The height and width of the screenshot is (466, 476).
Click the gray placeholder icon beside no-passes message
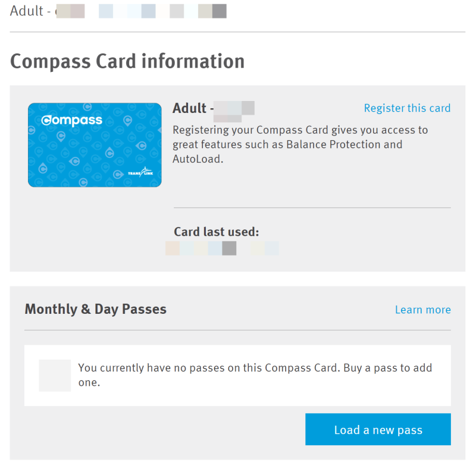click(x=55, y=375)
